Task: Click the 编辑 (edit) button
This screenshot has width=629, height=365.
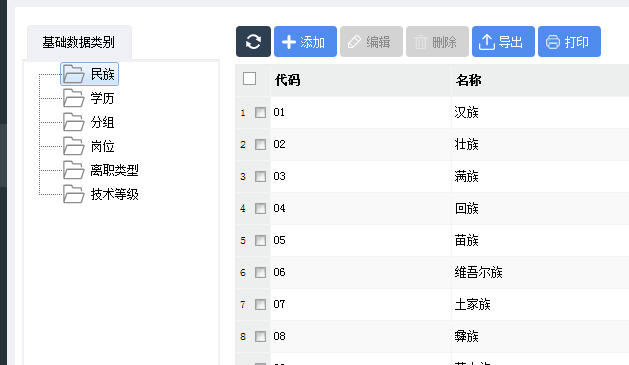Action: pos(371,41)
